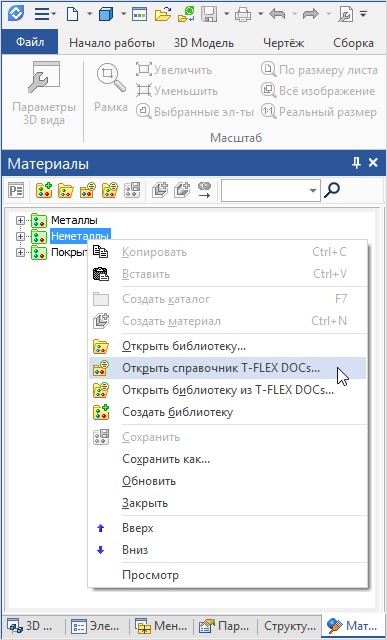Click the material search input field
This screenshot has width=387, height=640.
tap(265, 191)
